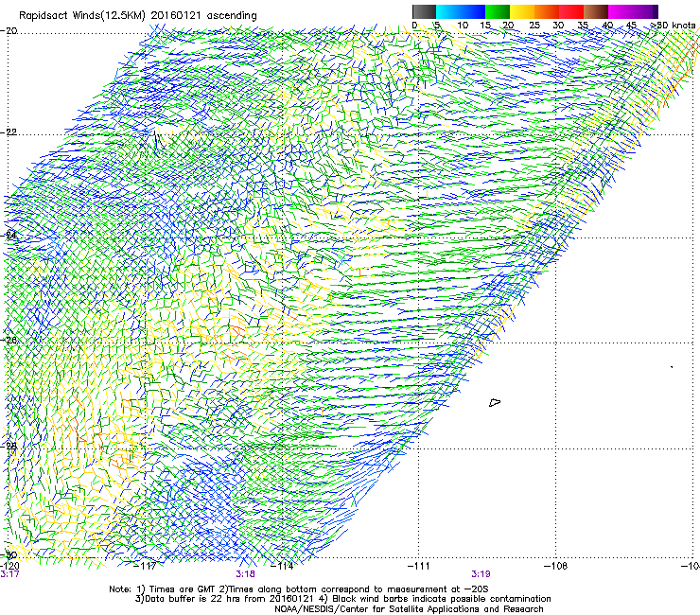Viewport: 700px width, 615px height.
Task: Click the '25' legend label
Action: coord(534,26)
